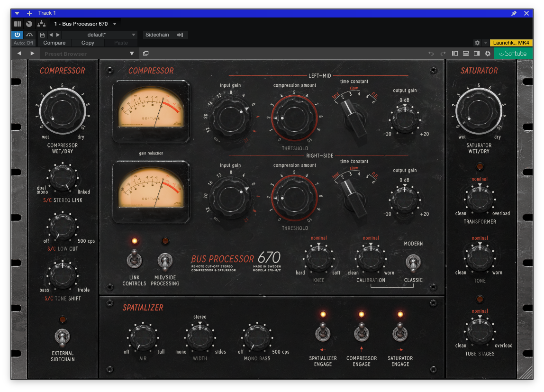The image size is (544, 392).
Task: Flip the Saturator Engage switch
Action: pos(399,332)
